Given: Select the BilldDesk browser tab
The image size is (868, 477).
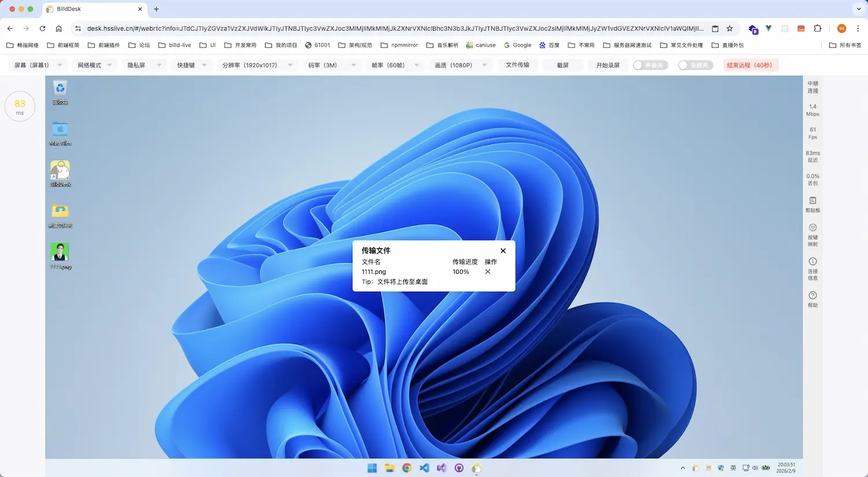Looking at the screenshot, I should 93,9.
